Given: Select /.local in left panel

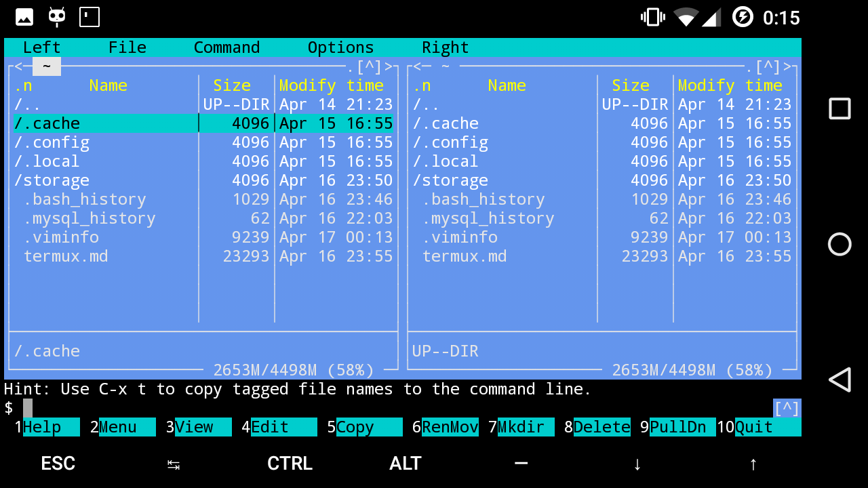Looking at the screenshot, I should click(x=203, y=161).
